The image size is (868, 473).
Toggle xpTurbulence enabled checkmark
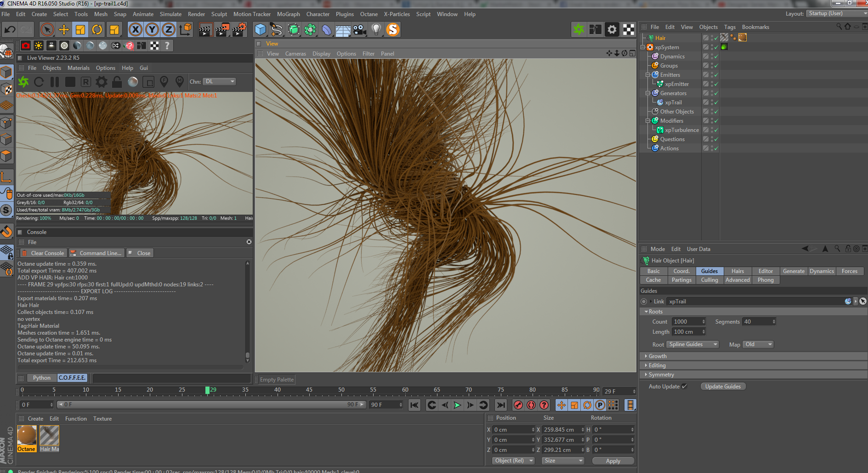[716, 130]
